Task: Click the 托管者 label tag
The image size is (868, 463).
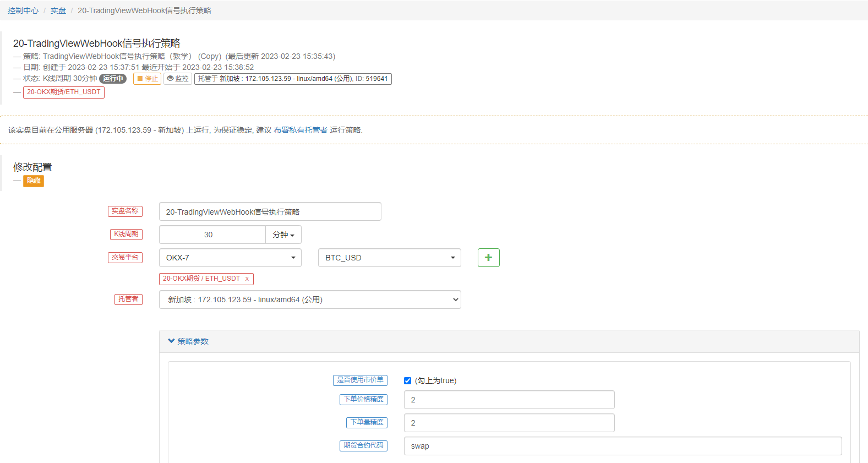Action: (128, 299)
